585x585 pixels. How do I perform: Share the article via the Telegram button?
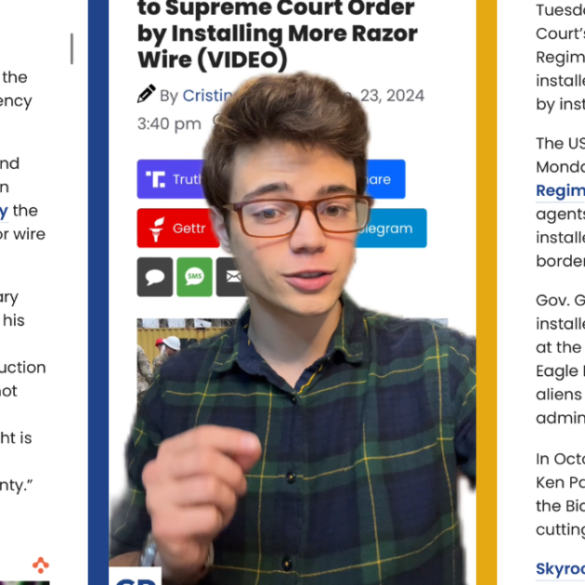(x=390, y=228)
